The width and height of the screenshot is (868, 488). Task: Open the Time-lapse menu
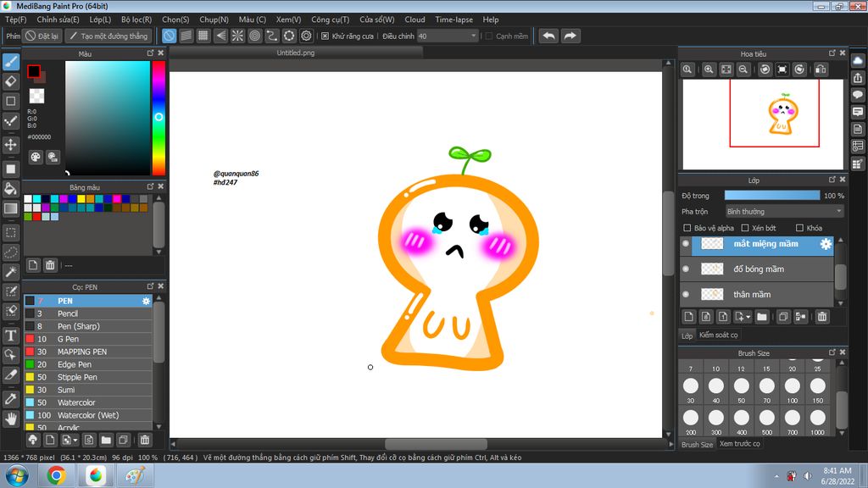click(x=454, y=19)
